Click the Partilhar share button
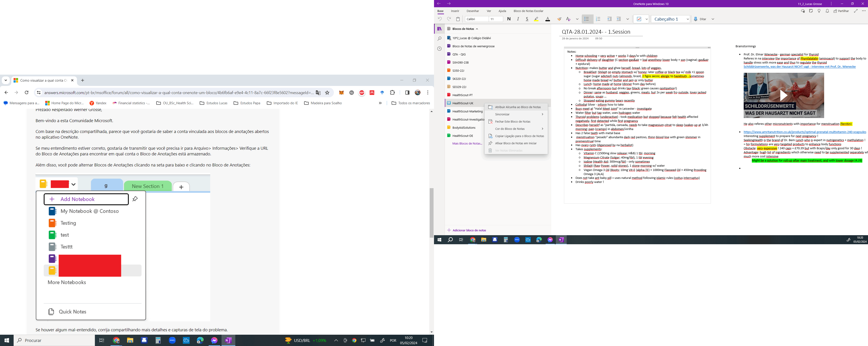Viewport: 868px width, 346px height. (841, 11)
